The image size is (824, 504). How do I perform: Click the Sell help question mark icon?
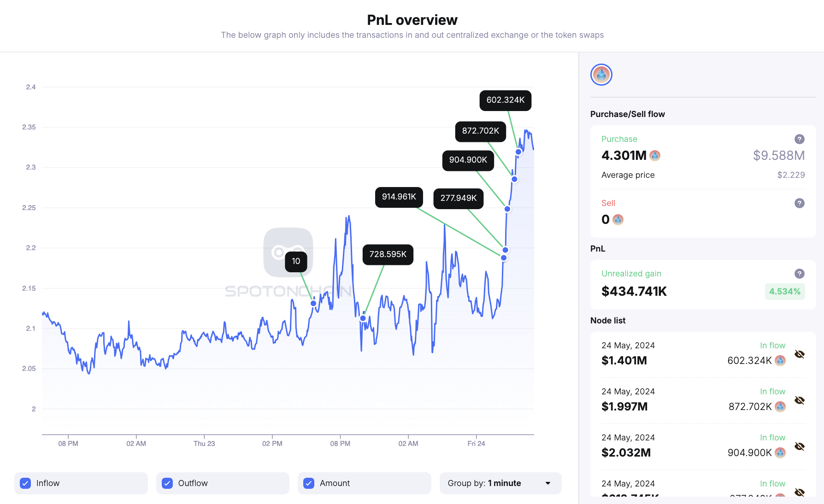[x=799, y=203]
